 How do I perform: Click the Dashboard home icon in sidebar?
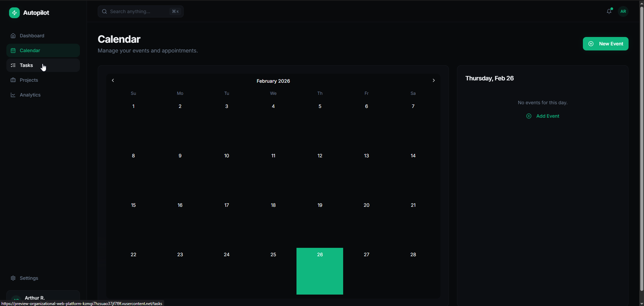[13, 36]
